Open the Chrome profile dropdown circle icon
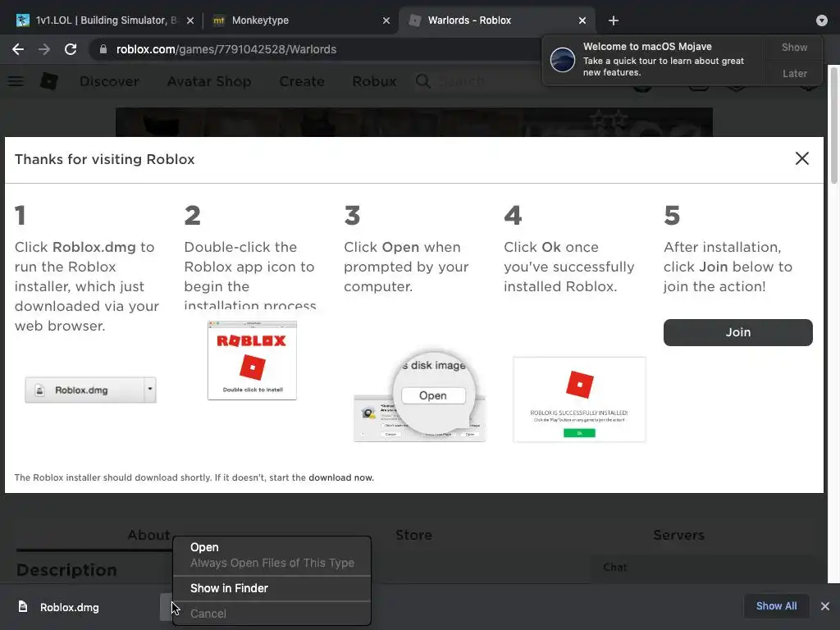Image resolution: width=840 pixels, height=630 pixels. coord(821,21)
